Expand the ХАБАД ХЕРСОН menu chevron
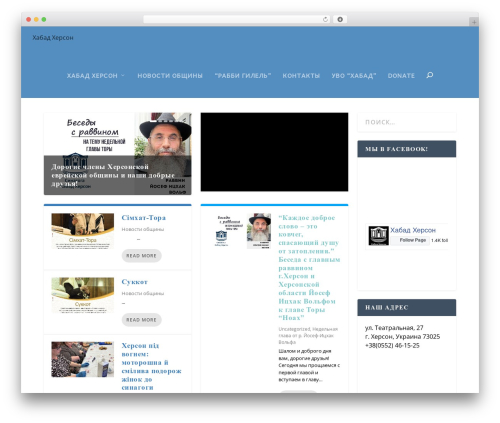This screenshot has height=423, width=500. [x=123, y=76]
